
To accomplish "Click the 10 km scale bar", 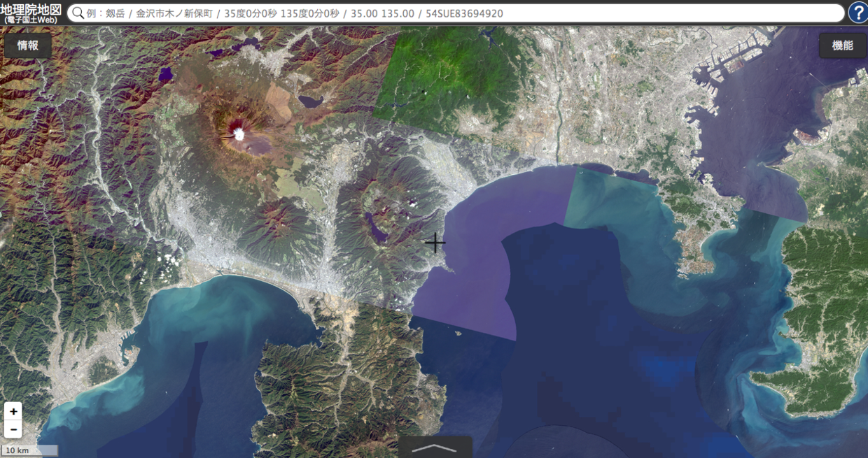I will pyautogui.click(x=29, y=450).
